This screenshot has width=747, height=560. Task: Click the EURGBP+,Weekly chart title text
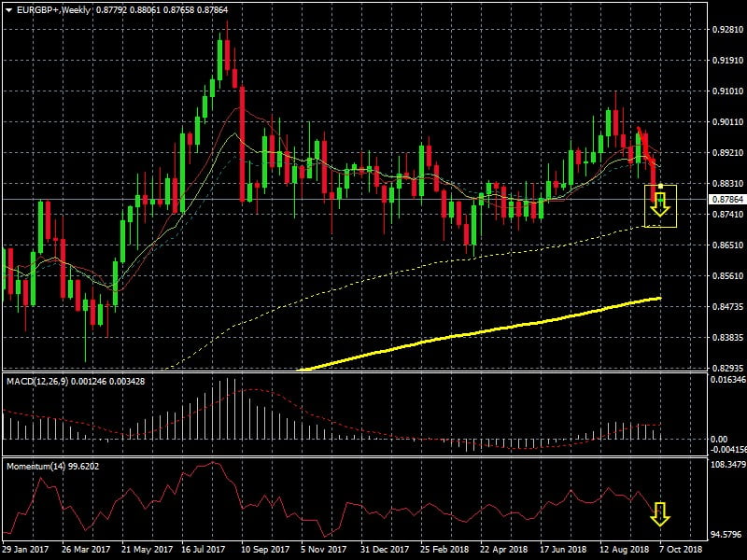click(x=49, y=8)
